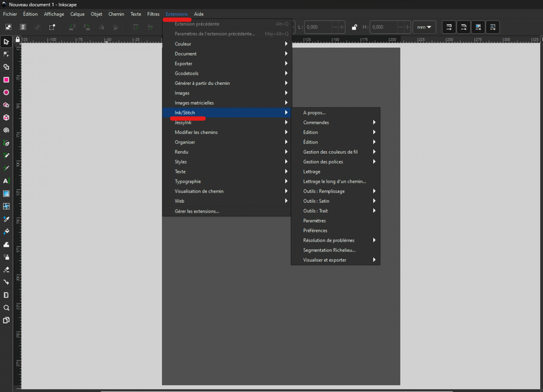Switch to the Text tool

6,181
